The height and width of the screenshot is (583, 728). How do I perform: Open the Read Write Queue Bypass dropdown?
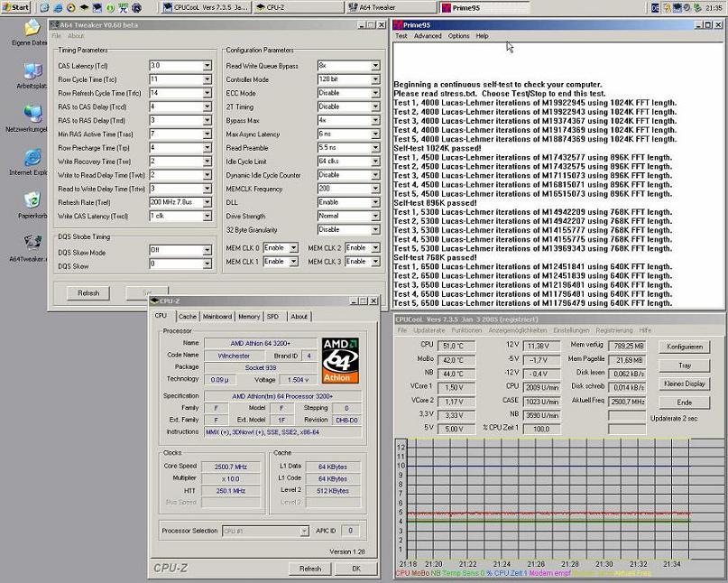[x=375, y=66]
